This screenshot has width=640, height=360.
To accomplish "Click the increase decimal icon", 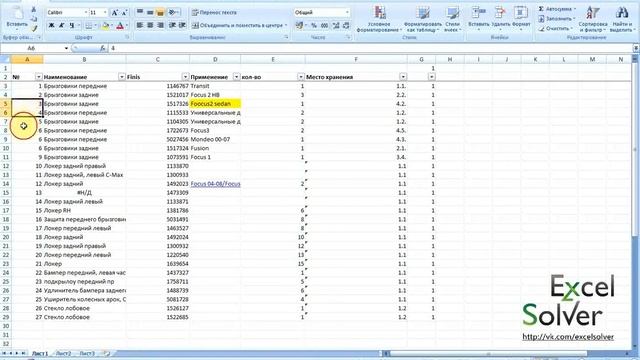I will [336, 26].
